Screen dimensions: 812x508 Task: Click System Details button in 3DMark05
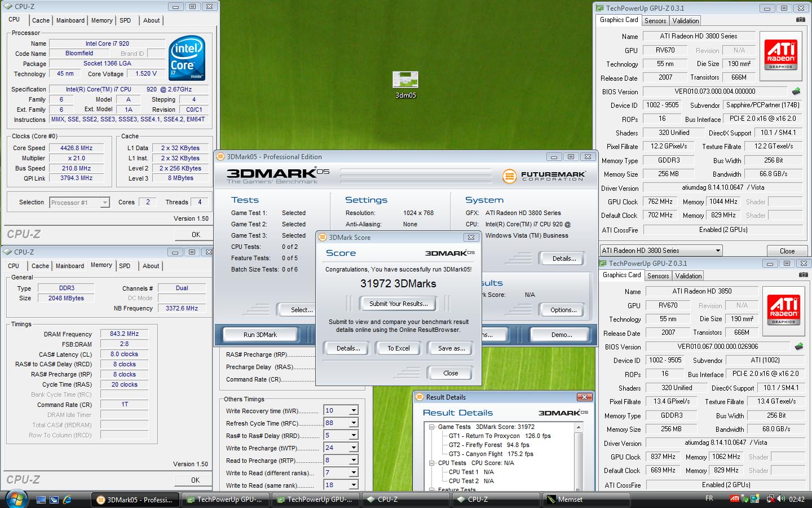[x=564, y=259]
